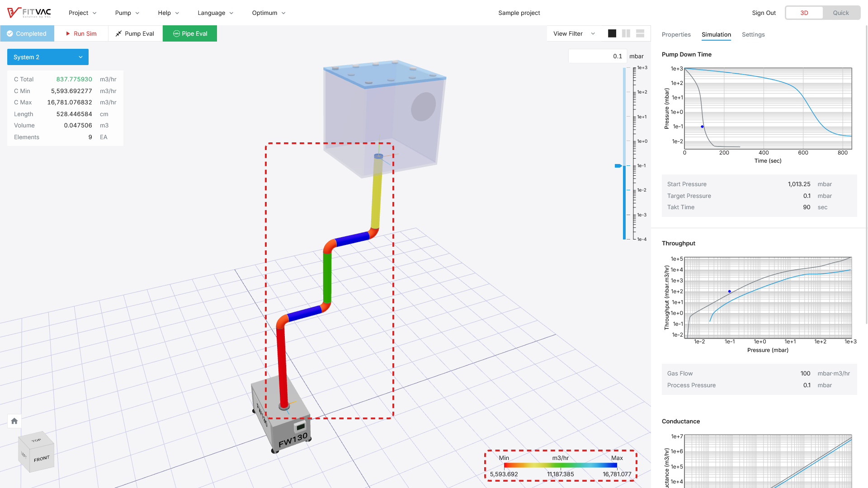Click the Elements count 9
Viewport: 868px width, 488px height.
(x=90, y=137)
